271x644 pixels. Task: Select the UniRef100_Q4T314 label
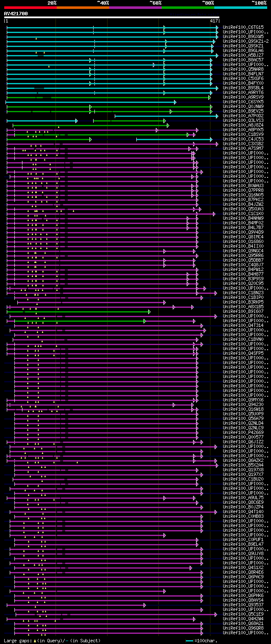coord(243,325)
